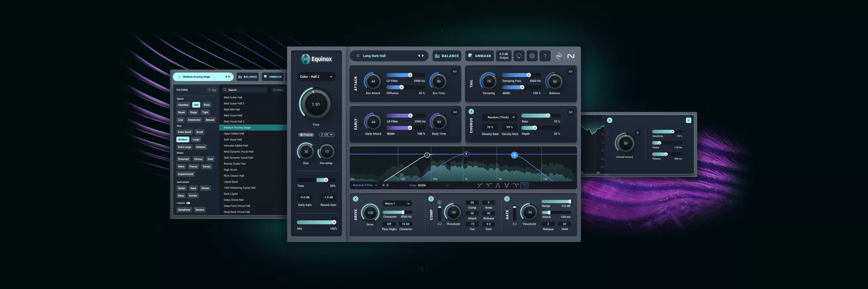This screenshot has width=868, height=289.
Task: Open the Tail section mixer settings icon
Action: pyautogui.click(x=571, y=71)
